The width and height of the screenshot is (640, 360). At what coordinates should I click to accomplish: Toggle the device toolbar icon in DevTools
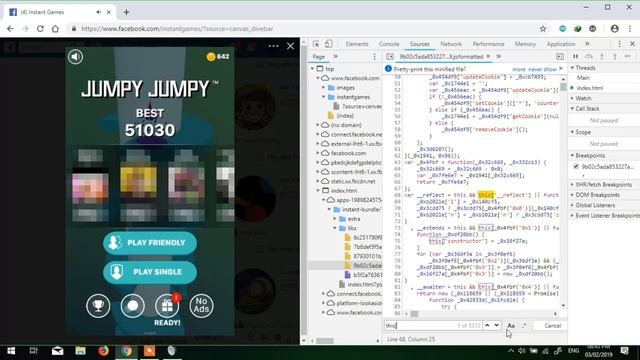point(328,44)
